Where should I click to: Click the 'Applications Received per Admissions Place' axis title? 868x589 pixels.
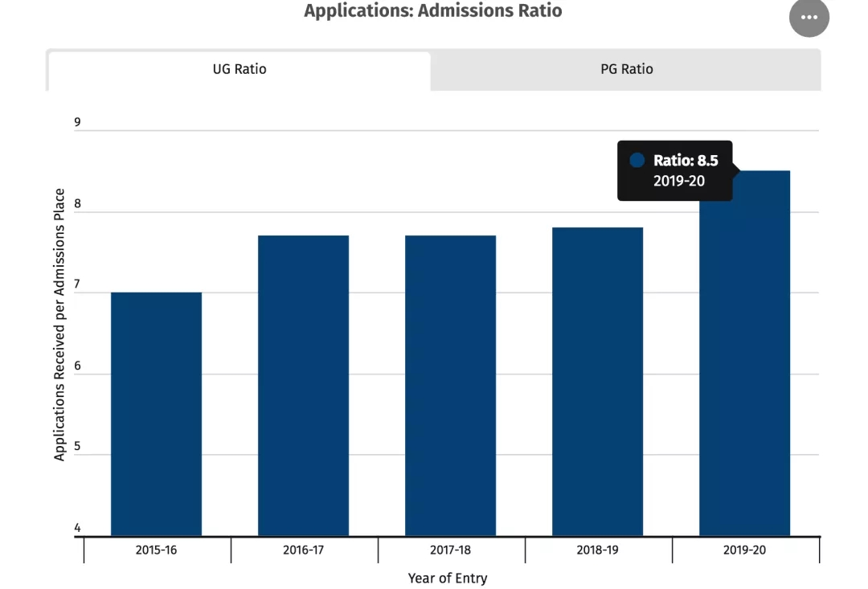[59, 325]
